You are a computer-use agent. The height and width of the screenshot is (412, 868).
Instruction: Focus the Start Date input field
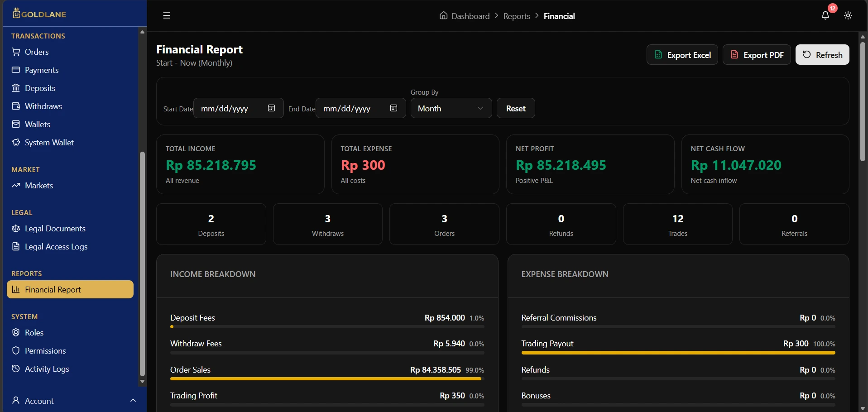239,108
